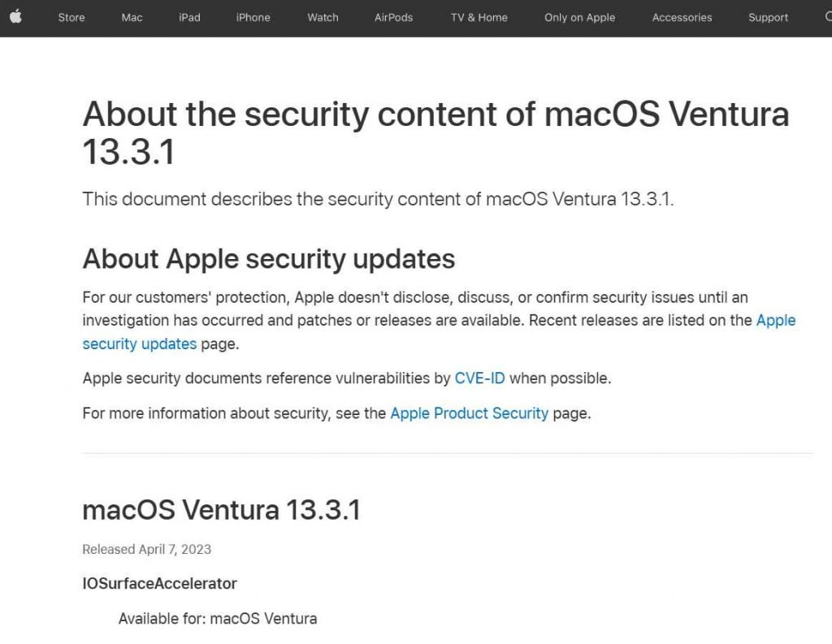Click the Released April 7, 2023 text

(146, 550)
